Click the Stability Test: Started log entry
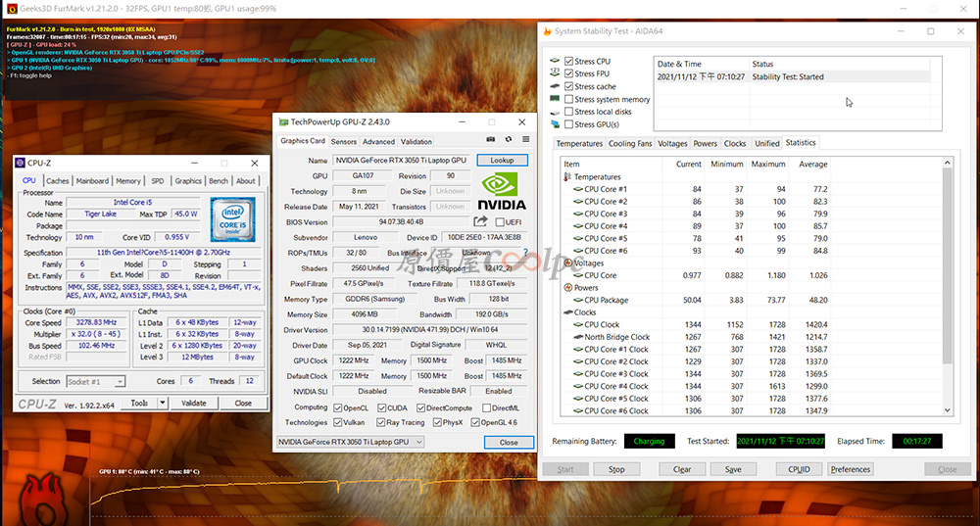 point(793,76)
